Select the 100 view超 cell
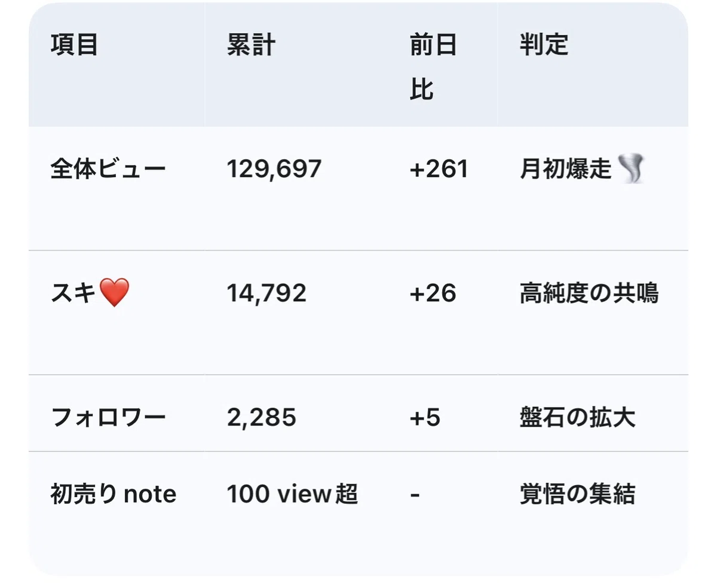717x588 pixels. pos(293,494)
